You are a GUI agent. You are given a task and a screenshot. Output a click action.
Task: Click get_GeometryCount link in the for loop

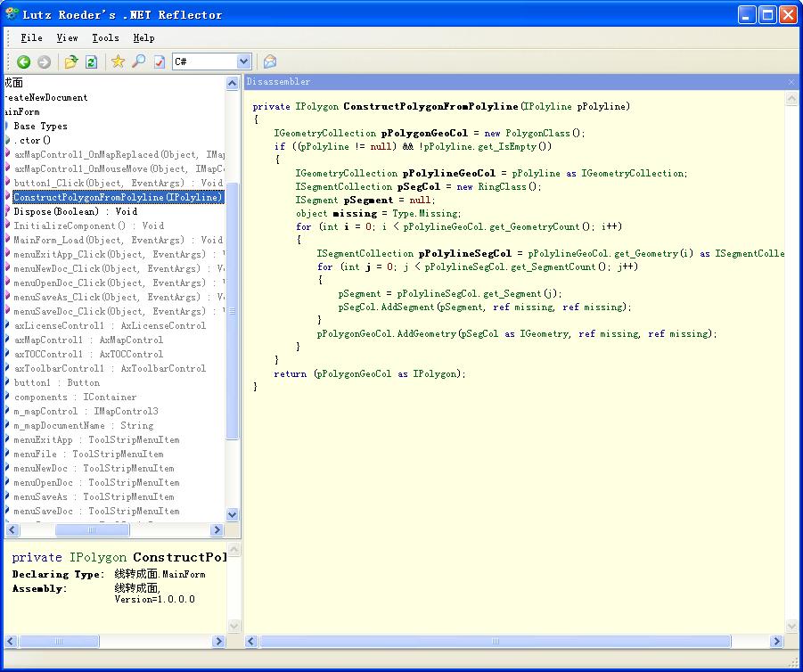click(x=534, y=226)
